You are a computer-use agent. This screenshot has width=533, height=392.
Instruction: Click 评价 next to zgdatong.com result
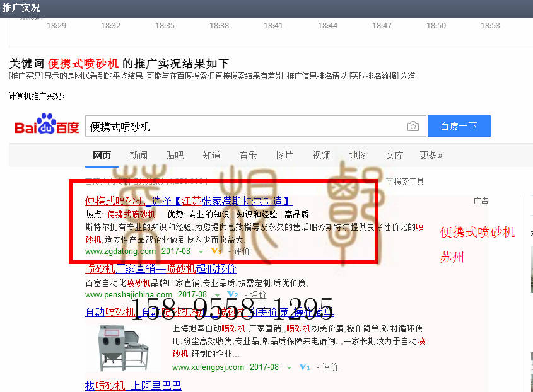tap(242, 251)
